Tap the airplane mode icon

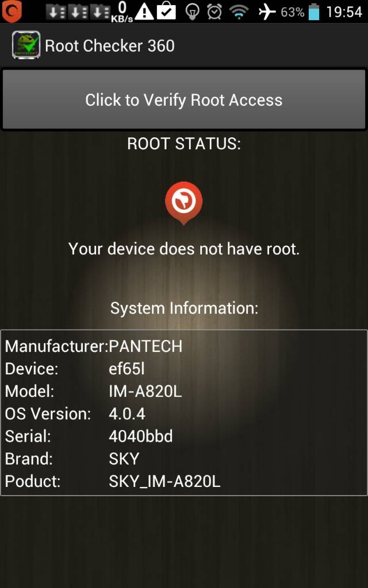[267, 12]
